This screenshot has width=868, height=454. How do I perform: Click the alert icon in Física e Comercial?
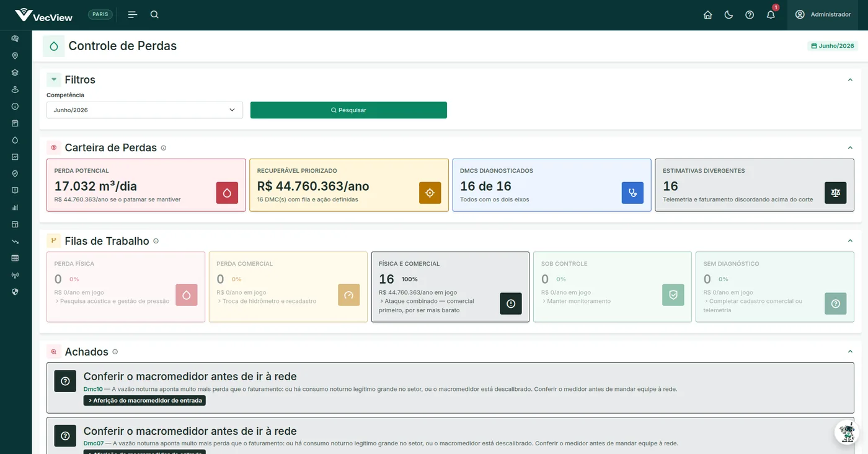tap(511, 303)
